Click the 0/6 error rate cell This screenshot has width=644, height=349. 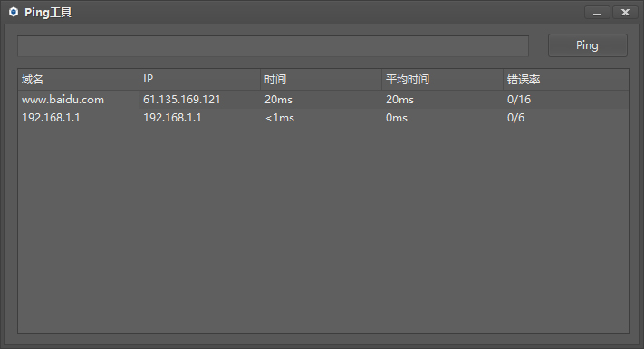tap(565, 118)
